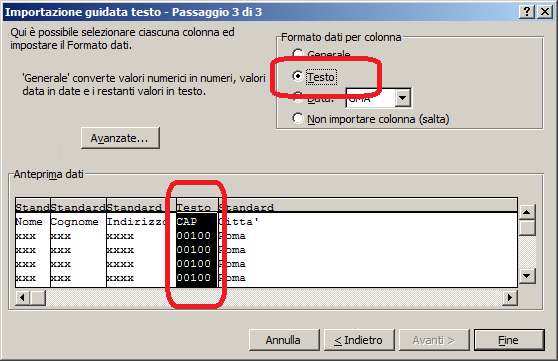This screenshot has width=558, height=361.
Task: Click the help question mark icon
Action: click(x=527, y=12)
